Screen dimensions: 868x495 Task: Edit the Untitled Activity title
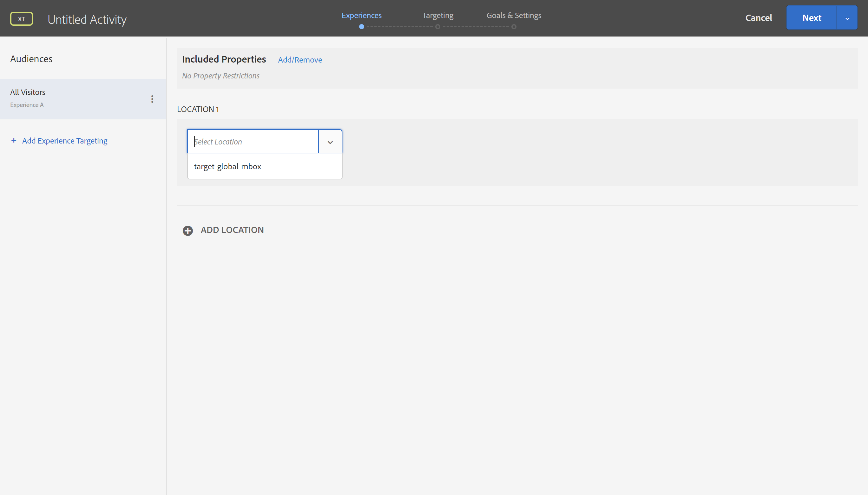(x=87, y=20)
